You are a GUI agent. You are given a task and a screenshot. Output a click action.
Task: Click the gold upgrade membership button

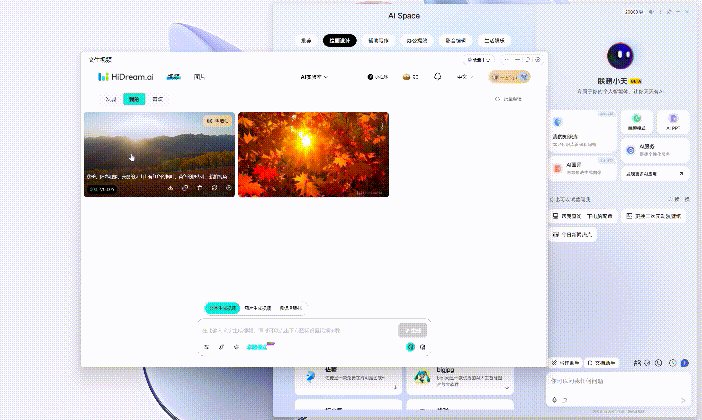pyautogui.click(x=509, y=77)
